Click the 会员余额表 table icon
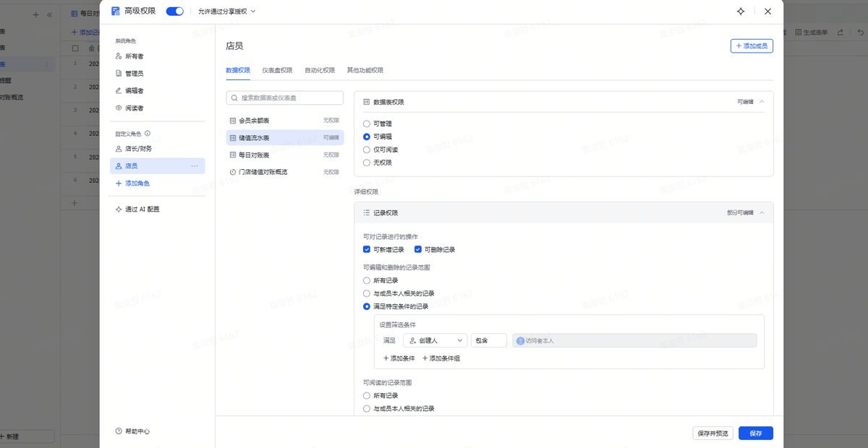 pos(233,121)
